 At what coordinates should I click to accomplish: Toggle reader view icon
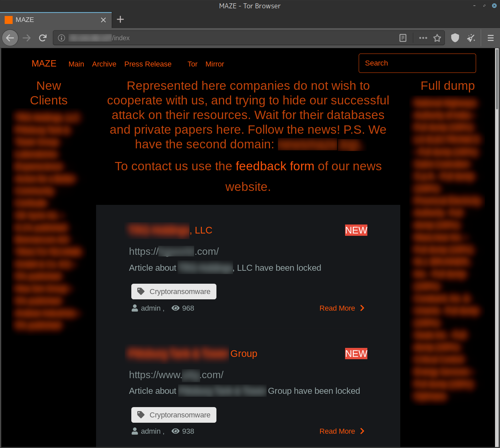coord(403,38)
